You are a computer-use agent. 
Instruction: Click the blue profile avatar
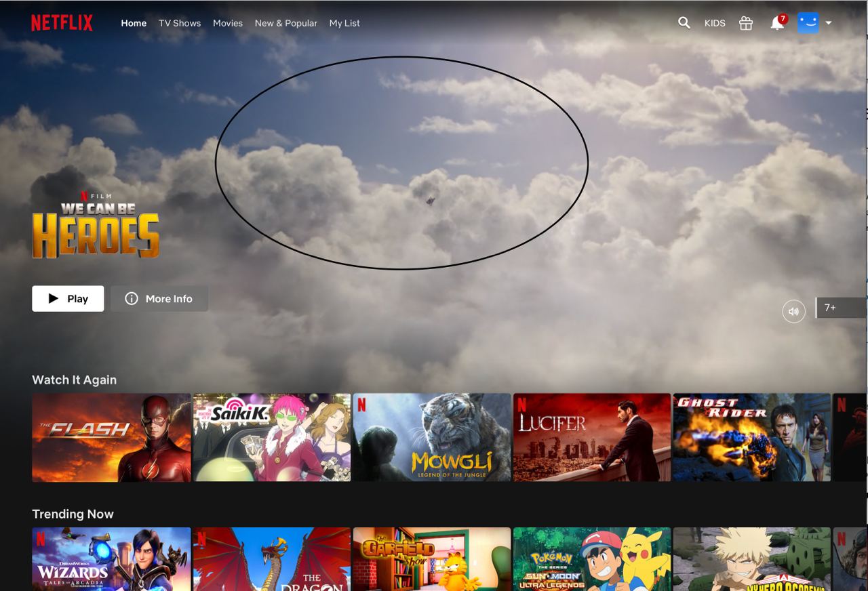point(808,22)
